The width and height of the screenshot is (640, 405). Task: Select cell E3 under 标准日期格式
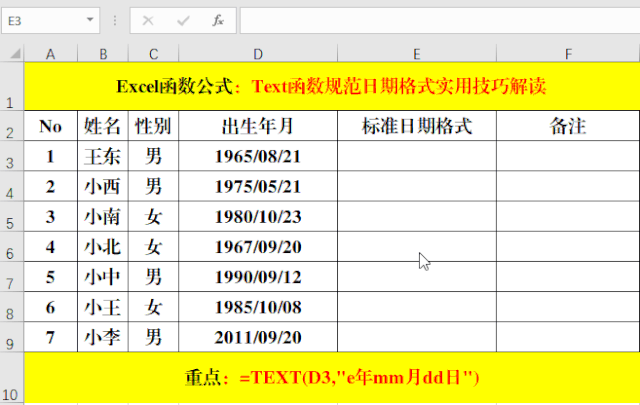[416, 157]
